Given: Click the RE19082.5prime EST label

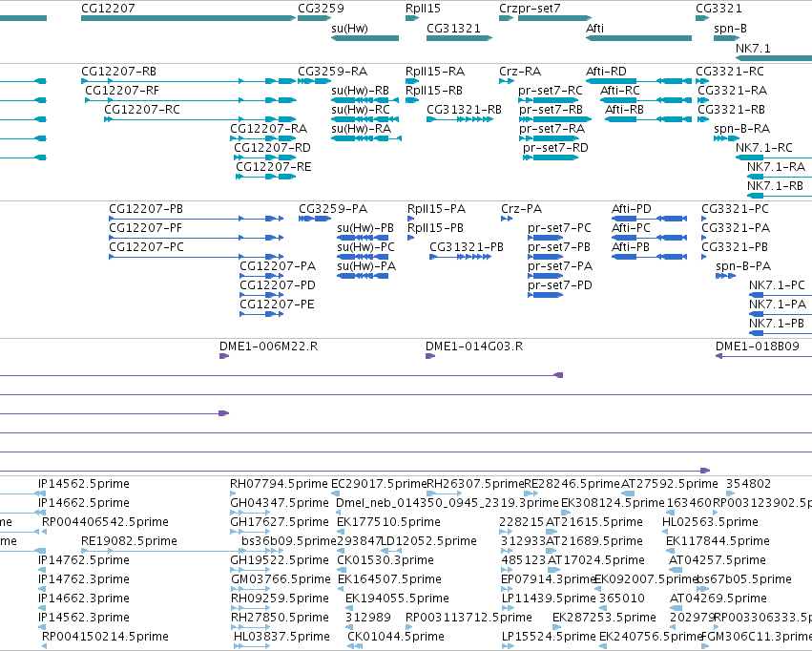Looking at the screenshot, I should pyautogui.click(x=129, y=541).
